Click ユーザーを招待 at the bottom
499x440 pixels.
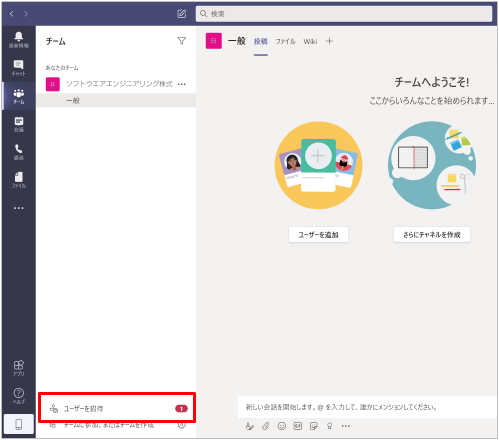117,409
